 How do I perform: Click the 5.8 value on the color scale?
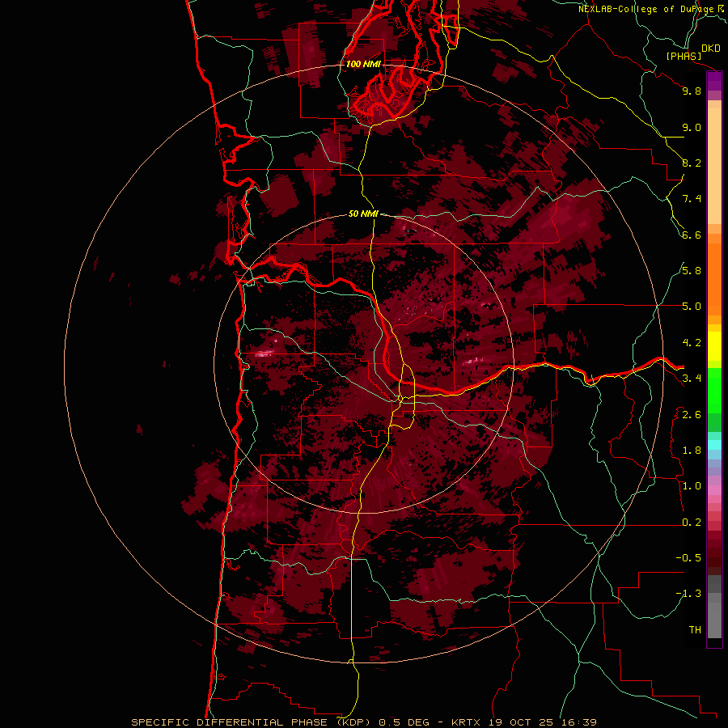coord(692,271)
